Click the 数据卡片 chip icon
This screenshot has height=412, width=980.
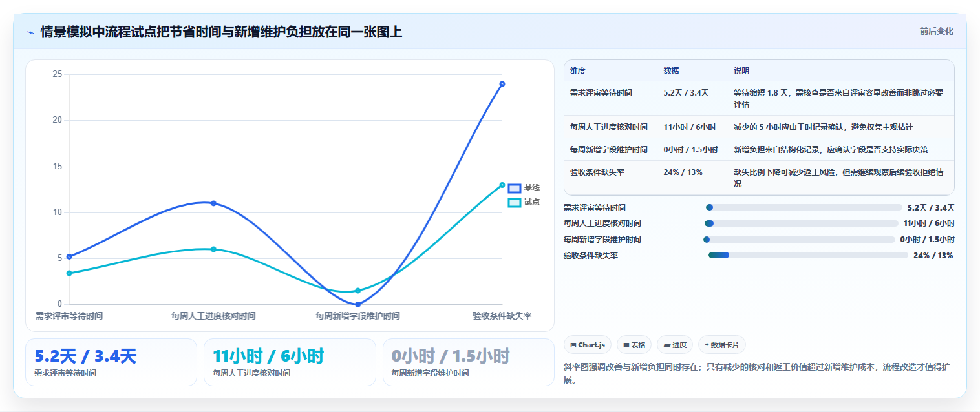pyautogui.click(x=707, y=345)
